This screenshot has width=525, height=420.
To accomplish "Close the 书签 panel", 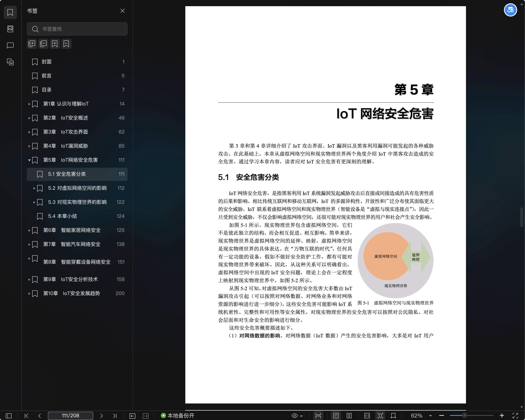I will [x=123, y=11].
